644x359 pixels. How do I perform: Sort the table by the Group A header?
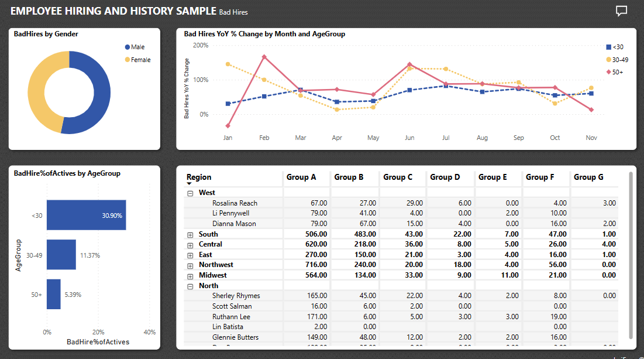(302, 177)
